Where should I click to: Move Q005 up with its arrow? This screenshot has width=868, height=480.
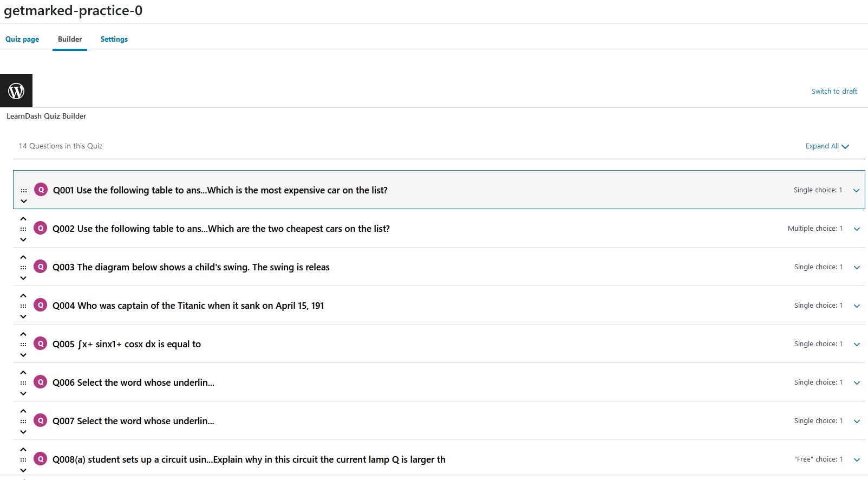pos(23,334)
